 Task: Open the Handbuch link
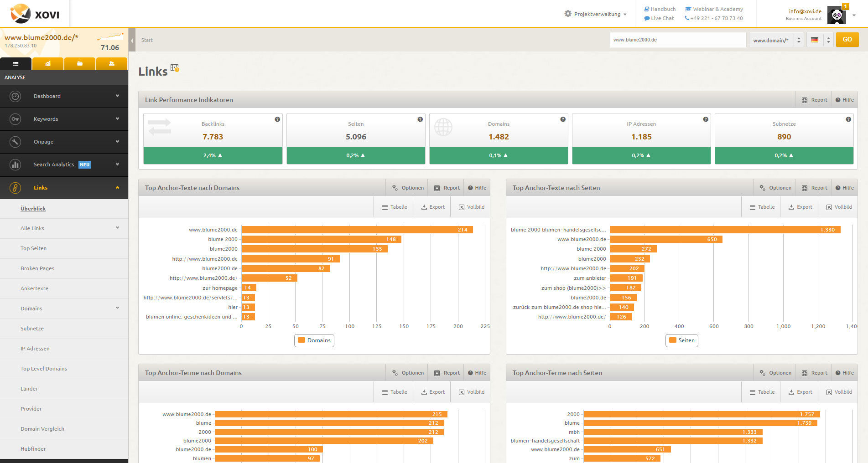[x=660, y=9]
